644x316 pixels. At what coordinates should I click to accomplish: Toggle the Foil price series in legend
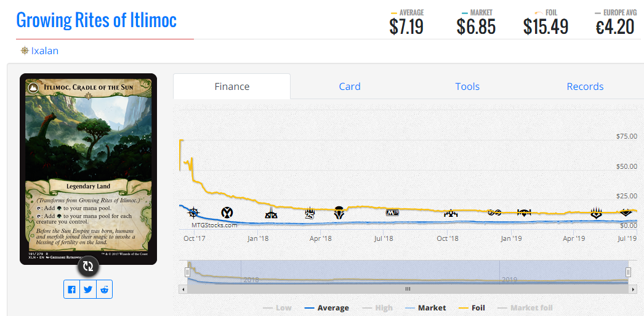coord(472,308)
